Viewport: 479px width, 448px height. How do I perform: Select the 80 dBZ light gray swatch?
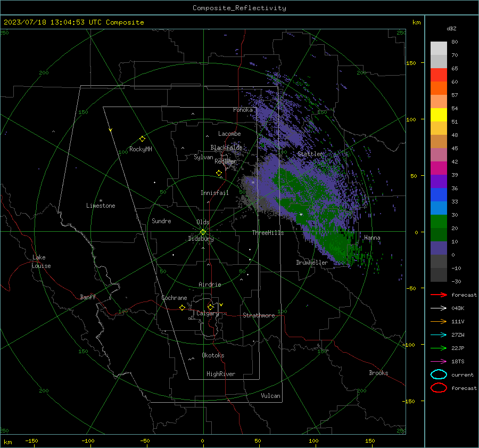[439, 48]
